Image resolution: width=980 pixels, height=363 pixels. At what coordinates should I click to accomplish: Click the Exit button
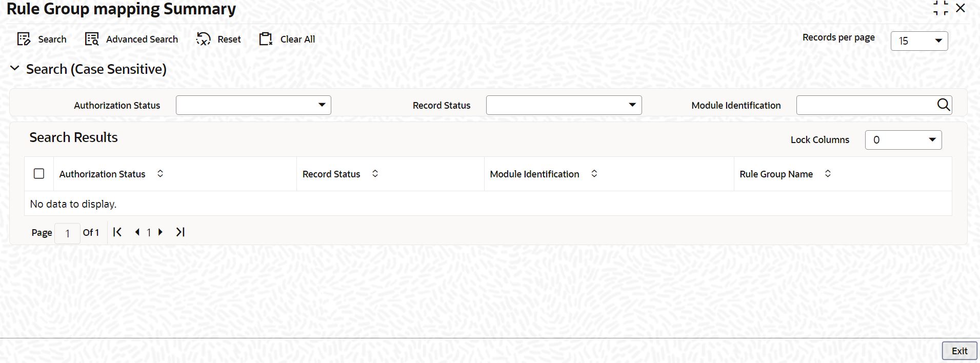click(959, 351)
